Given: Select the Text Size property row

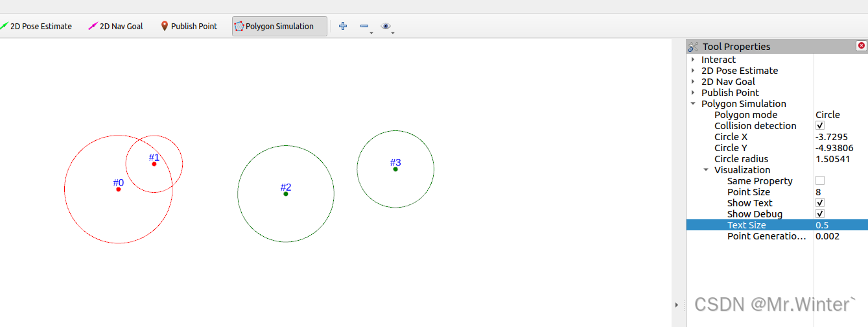Looking at the screenshot, I should (x=777, y=225).
